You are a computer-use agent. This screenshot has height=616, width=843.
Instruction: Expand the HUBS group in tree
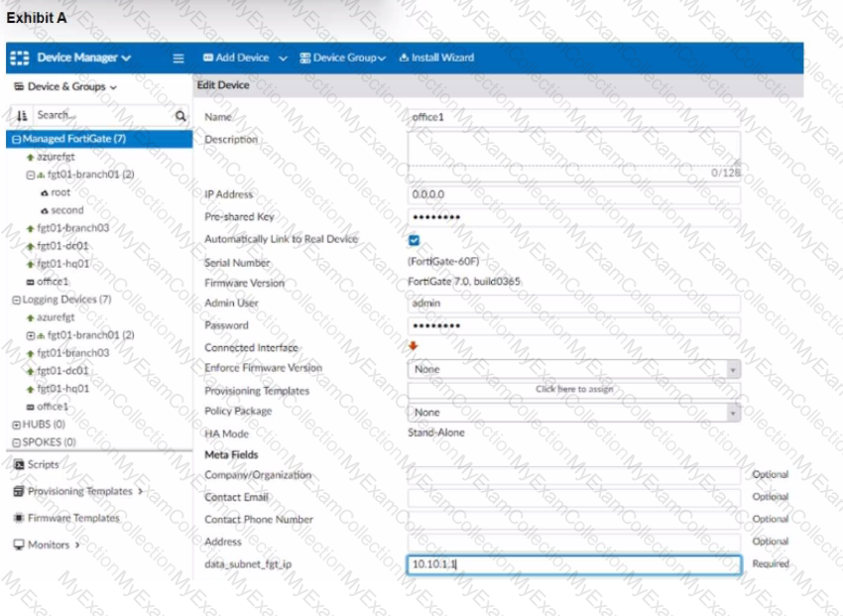click(16, 425)
